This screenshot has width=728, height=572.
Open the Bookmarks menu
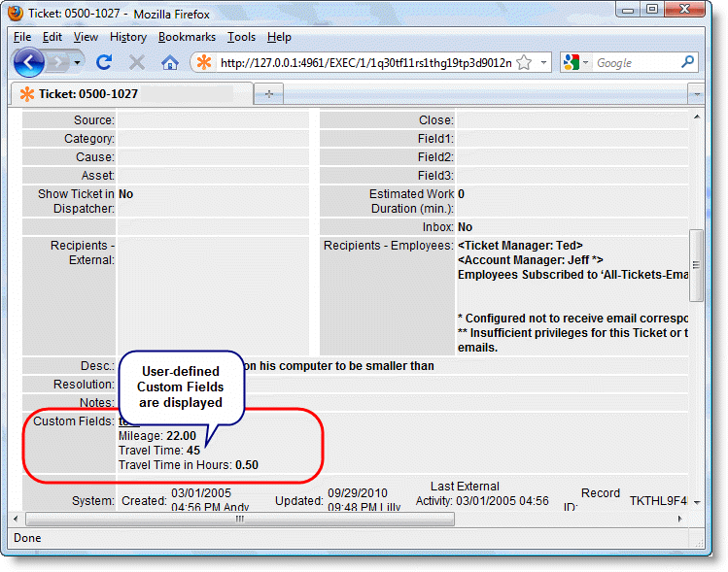187,37
